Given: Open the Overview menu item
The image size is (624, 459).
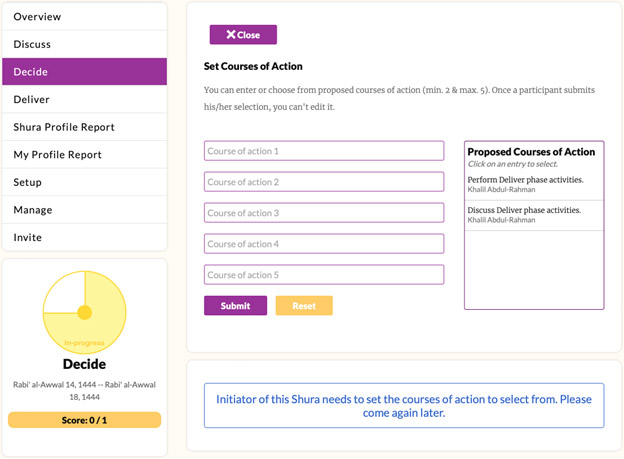Looking at the screenshot, I should [84, 17].
